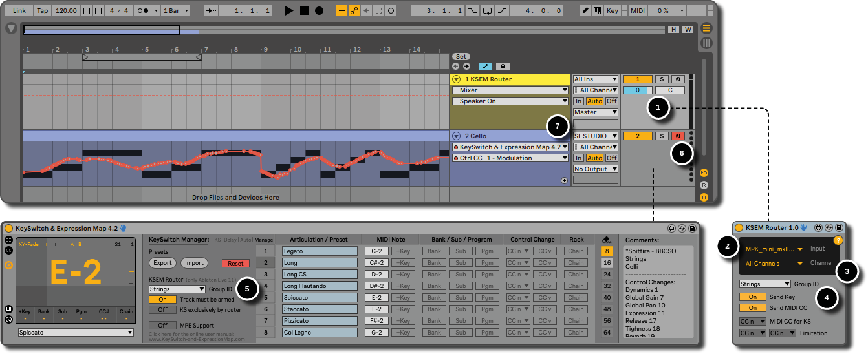Open the Spiccato articulation dropdown

pyautogui.click(x=76, y=333)
